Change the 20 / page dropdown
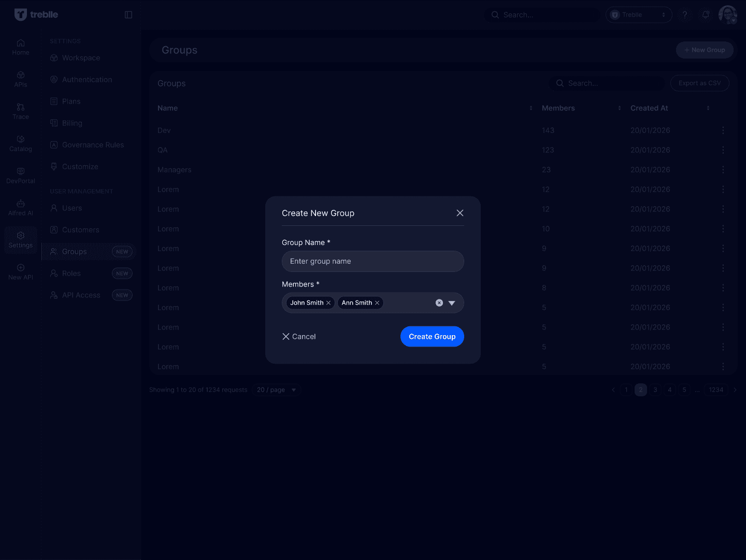 coord(277,390)
